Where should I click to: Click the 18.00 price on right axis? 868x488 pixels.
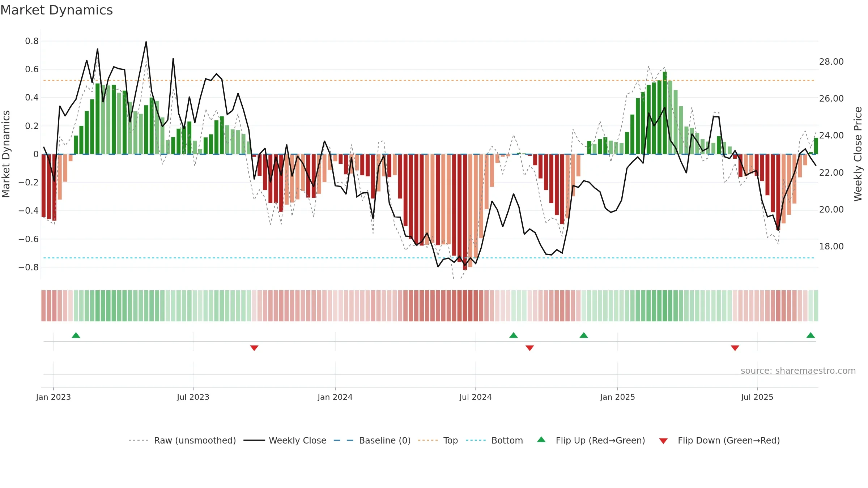pos(831,247)
